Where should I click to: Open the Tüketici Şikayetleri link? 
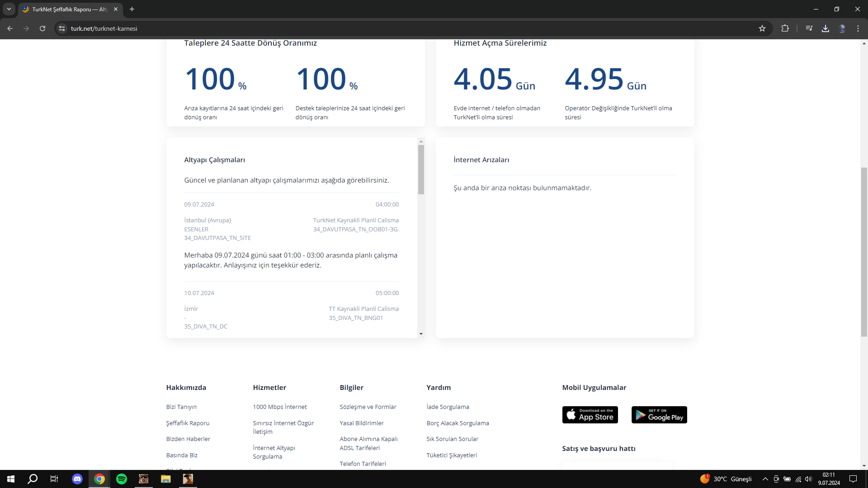(452, 455)
